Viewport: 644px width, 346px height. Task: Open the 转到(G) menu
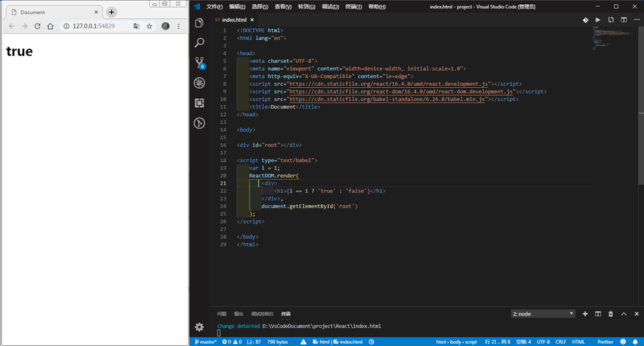click(x=306, y=6)
